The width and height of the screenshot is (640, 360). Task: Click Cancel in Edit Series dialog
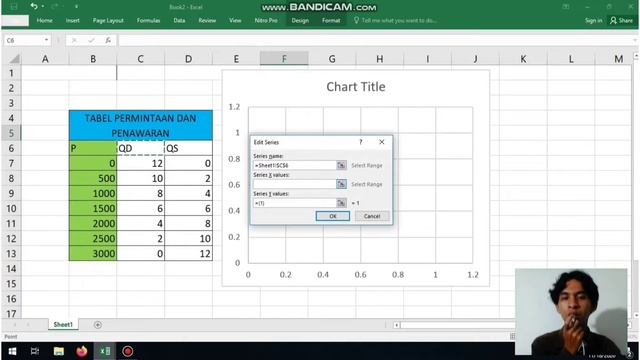click(372, 216)
